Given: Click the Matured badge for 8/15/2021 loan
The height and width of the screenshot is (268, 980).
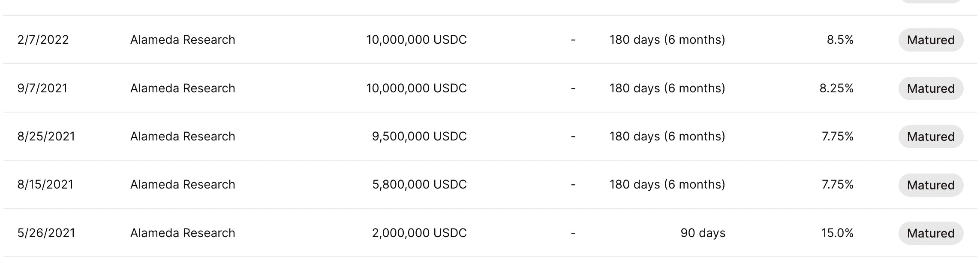Looking at the screenshot, I should click(x=931, y=185).
